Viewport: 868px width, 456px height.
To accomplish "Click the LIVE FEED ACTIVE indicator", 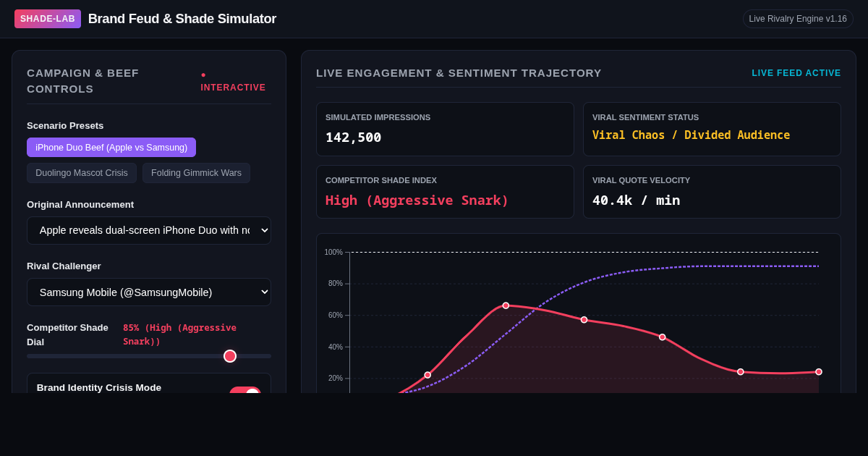I will pyautogui.click(x=796, y=73).
